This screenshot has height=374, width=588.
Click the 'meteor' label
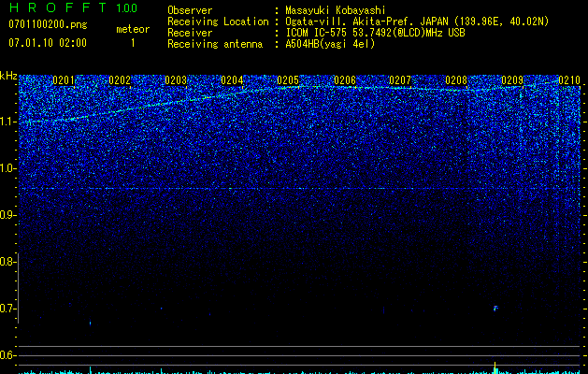[x=133, y=29]
